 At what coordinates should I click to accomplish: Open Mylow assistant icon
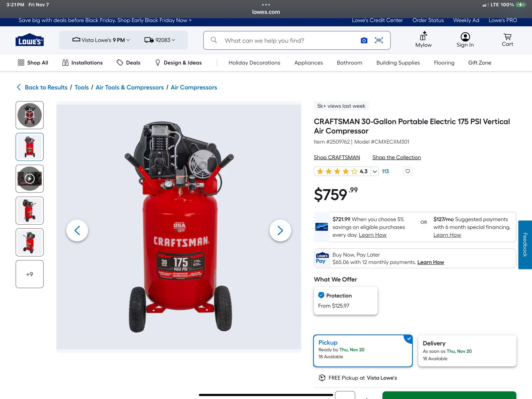423,40
